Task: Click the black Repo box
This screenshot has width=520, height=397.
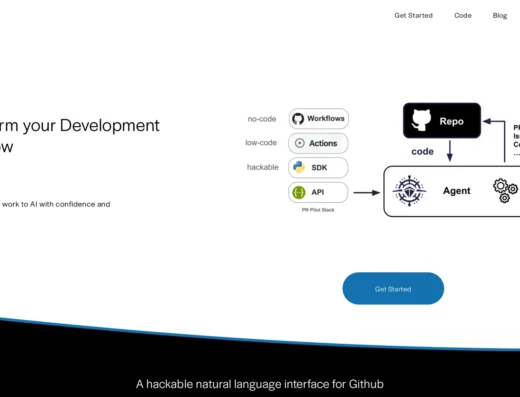Action: 442,120
